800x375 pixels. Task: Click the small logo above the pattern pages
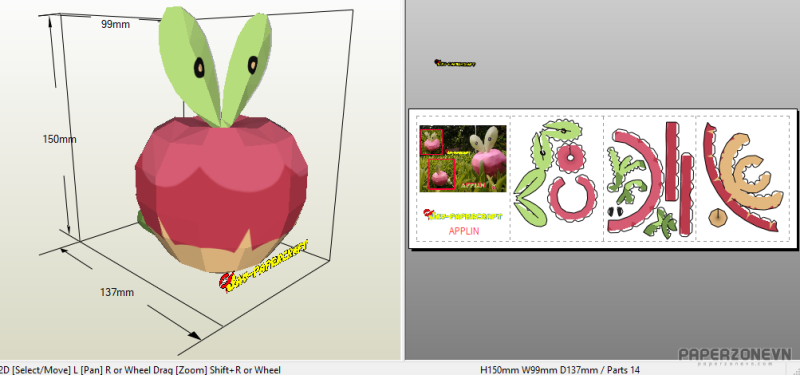455,63
